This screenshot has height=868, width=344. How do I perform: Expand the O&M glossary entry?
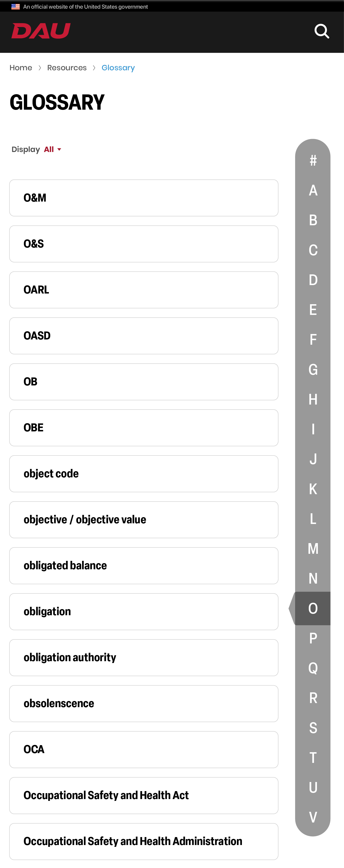point(144,198)
